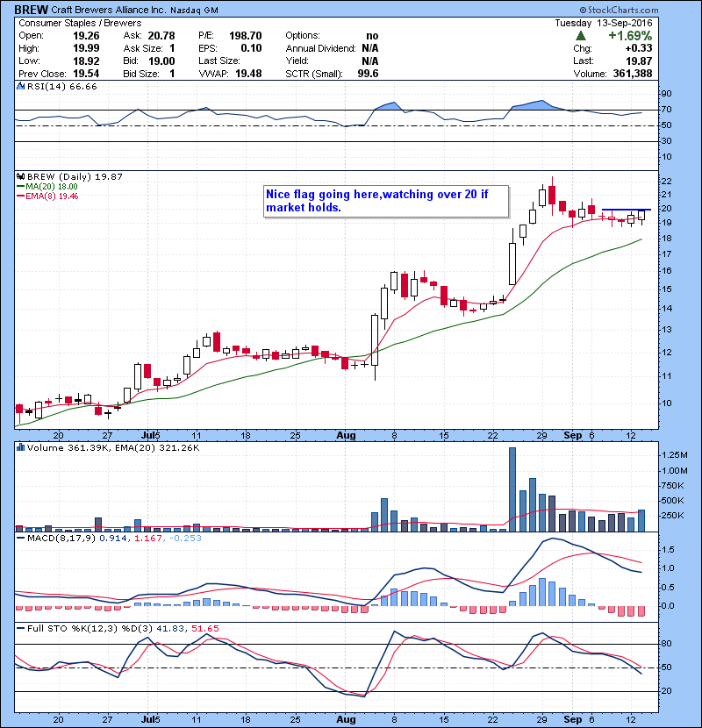The height and width of the screenshot is (728, 702).
Task: Click the date 'Tuesday 13-Sep-2016'
Action: 604,23
